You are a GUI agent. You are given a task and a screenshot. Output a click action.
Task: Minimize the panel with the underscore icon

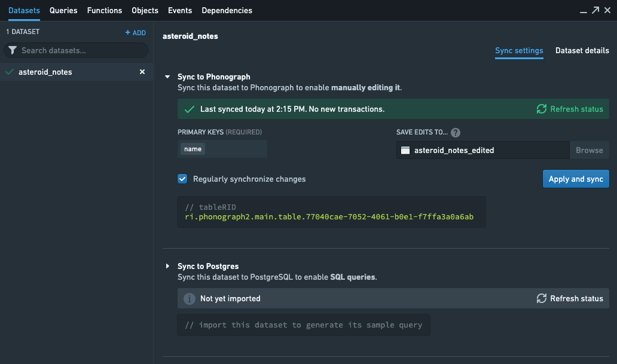click(583, 12)
